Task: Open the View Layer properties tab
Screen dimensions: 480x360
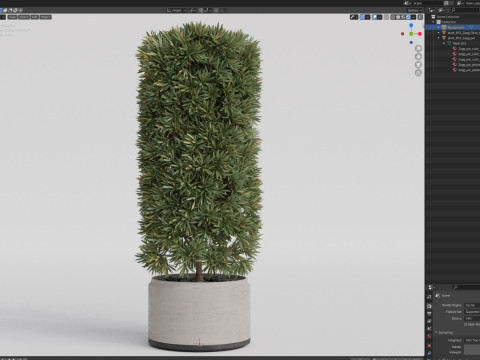Action: (x=429, y=321)
